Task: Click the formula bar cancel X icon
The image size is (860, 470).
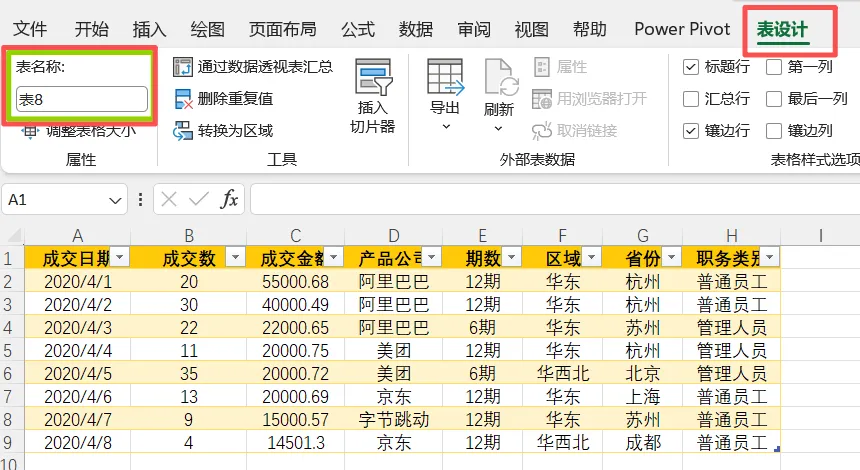Action: 169,199
